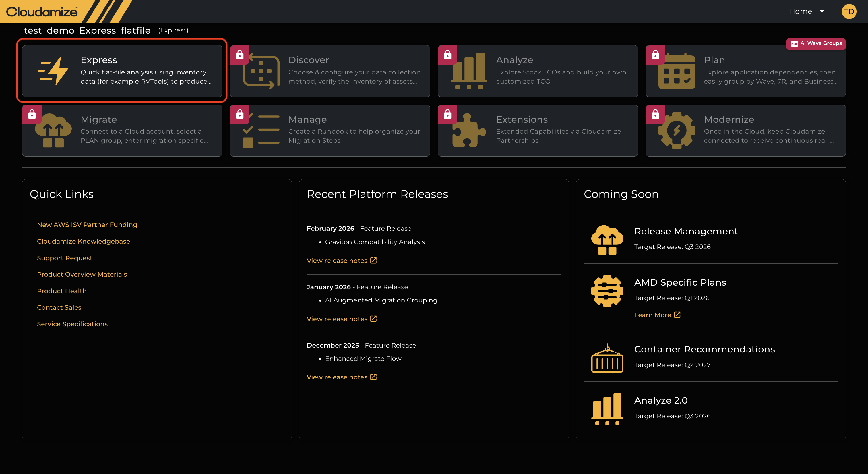The width and height of the screenshot is (868, 474).
Task: Open Product Overview Materials link
Action: pos(82,274)
